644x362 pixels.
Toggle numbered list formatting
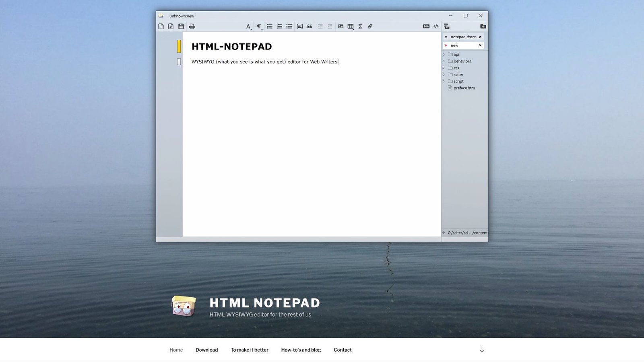tap(279, 26)
